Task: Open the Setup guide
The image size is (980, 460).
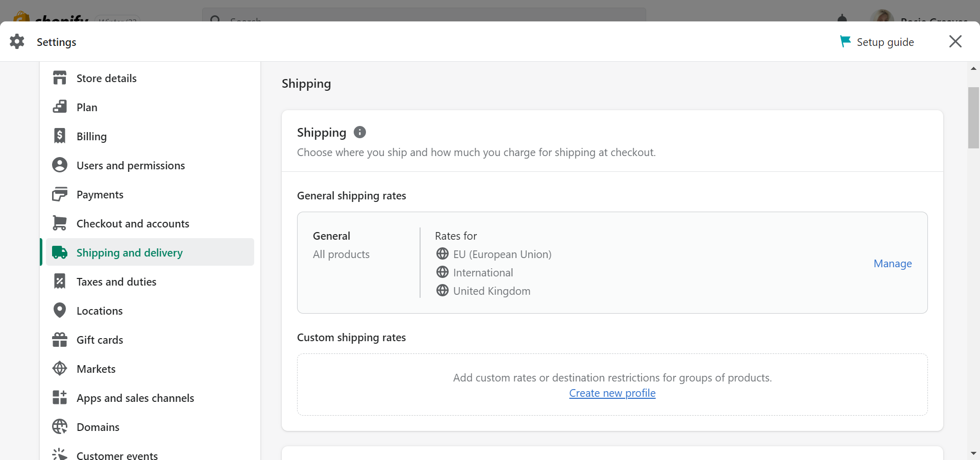Action: [885, 42]
